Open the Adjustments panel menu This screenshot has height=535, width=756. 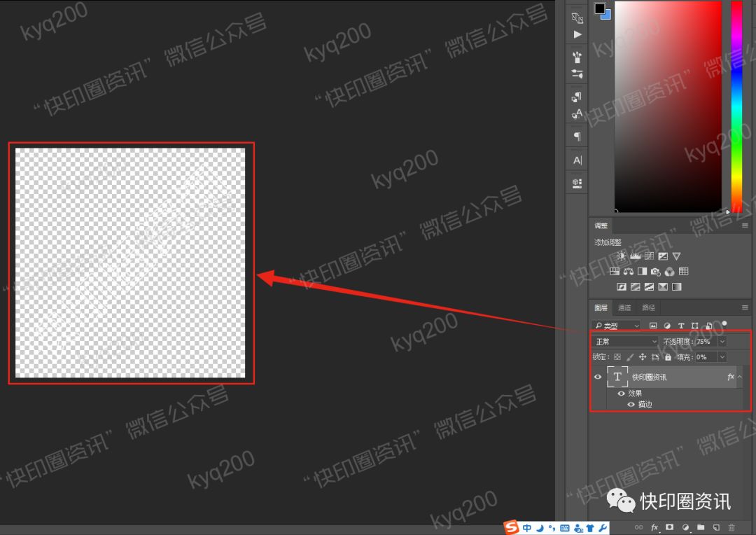pyautogui.click(x=745, y=225)
